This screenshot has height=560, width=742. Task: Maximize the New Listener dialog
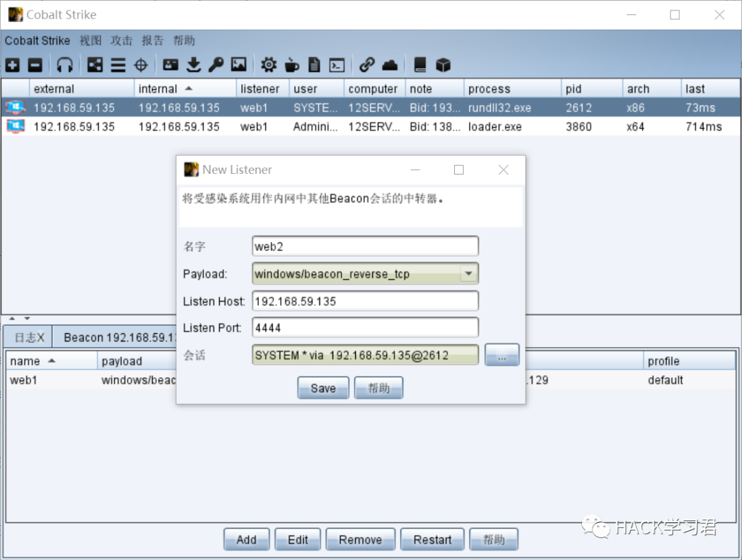click(458, 170)
